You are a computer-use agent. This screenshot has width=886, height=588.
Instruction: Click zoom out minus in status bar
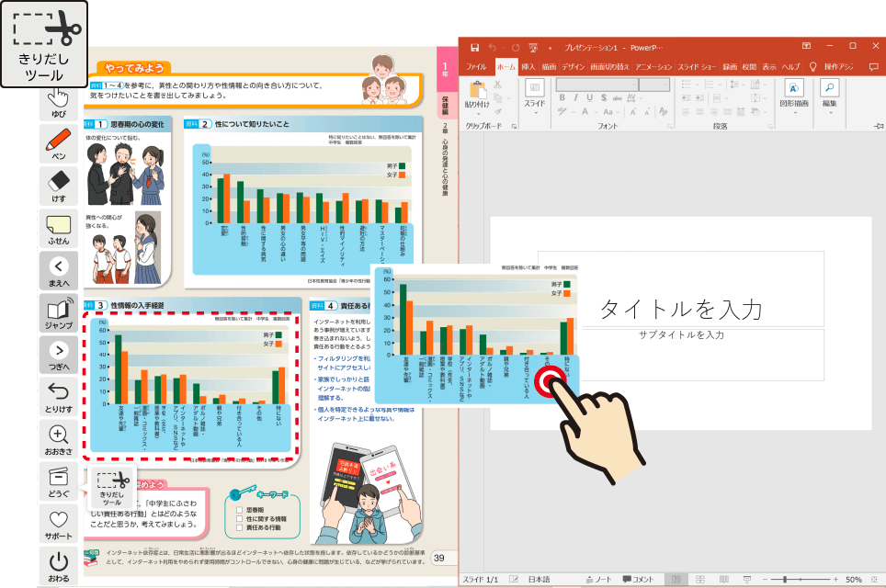coord(765,580)
